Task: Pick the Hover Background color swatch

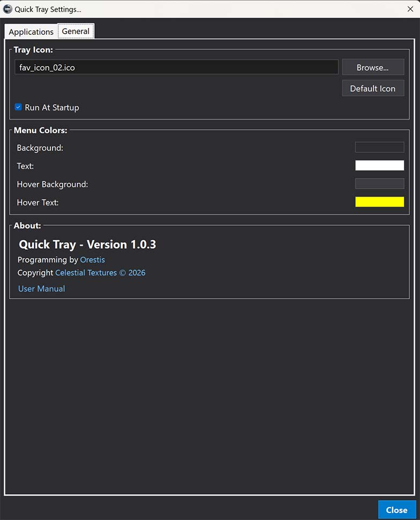Action: [380, 184]
